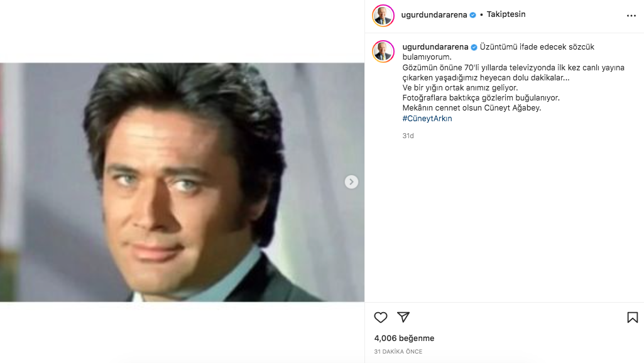Viewport: 644px width, 363px height.
Task: Open ugurdundararena profile from header username
Action: pyautogui.click(x=435, y=14)
